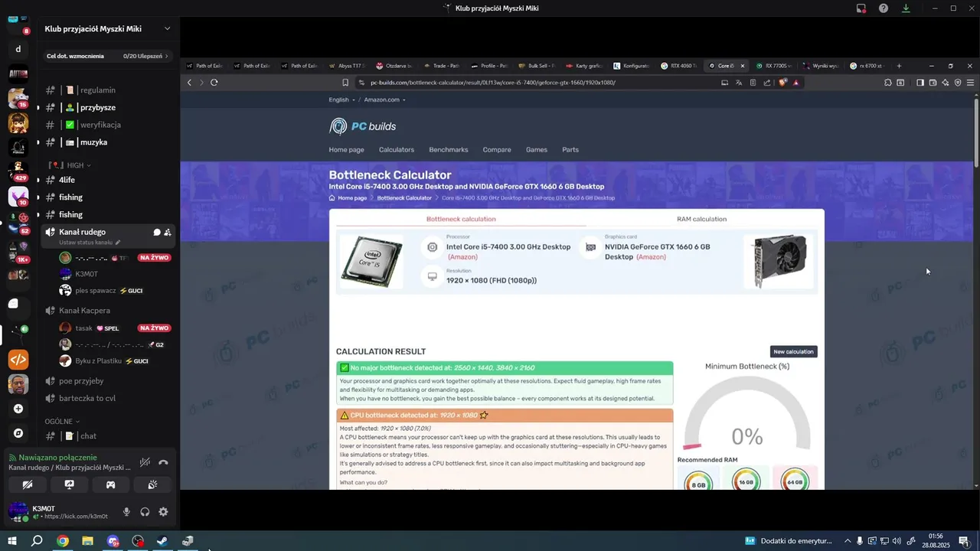
Task: Click the GTX 1660 graphics card image
Action: click(x=780, y=261)
